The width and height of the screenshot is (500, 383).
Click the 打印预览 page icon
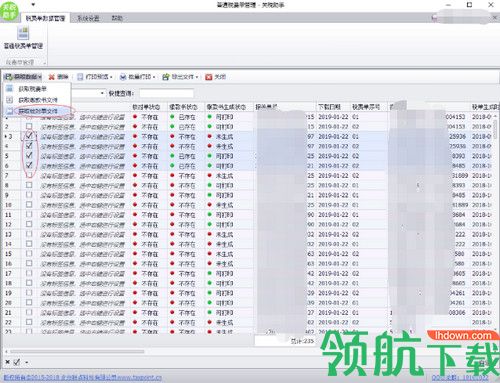pos(80,77)
